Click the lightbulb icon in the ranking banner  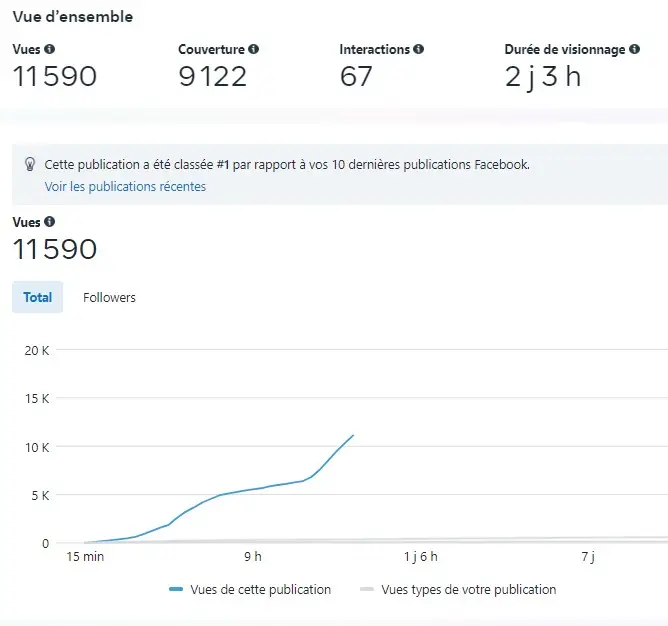[x=30, y=165]
